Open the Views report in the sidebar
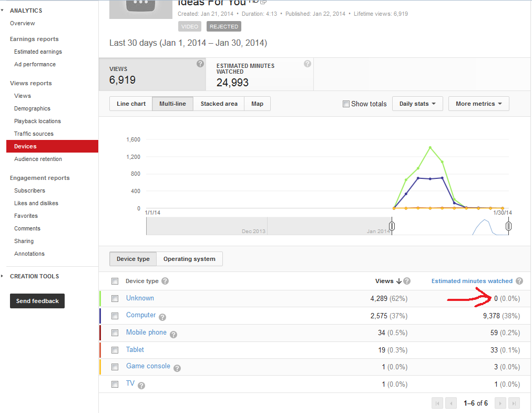532x413 pixels. [x=23, y=96]
